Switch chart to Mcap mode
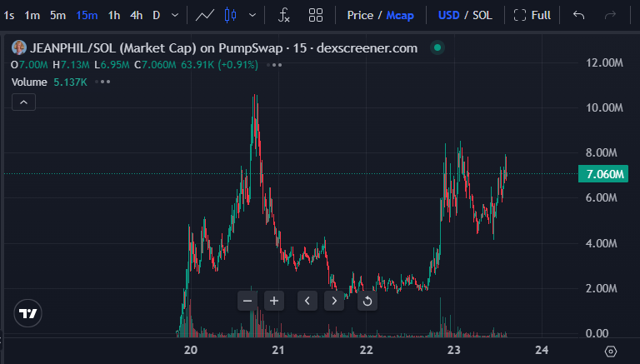Viewport: 640px width, 364px height. [400, 16]
